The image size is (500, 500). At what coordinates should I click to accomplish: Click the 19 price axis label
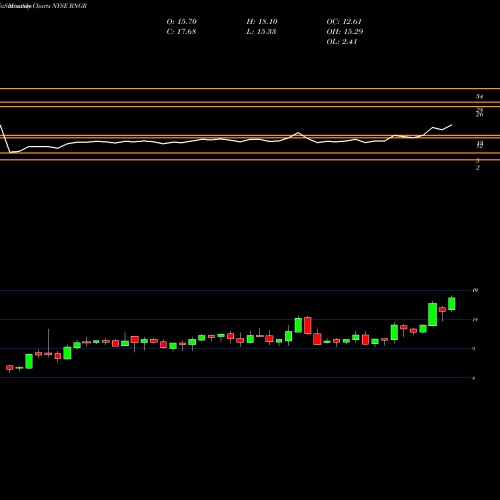[475, 290]
